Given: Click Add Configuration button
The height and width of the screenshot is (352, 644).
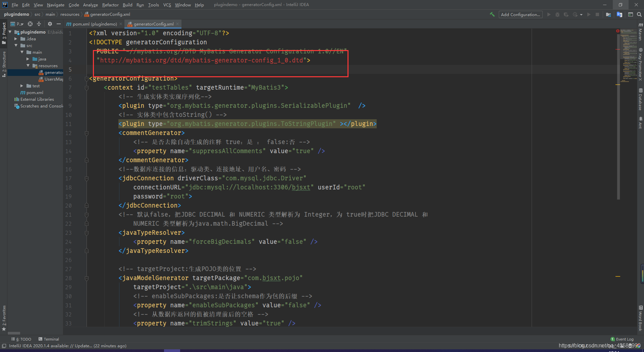Looking at the screenshot, I should click(520, 14).
